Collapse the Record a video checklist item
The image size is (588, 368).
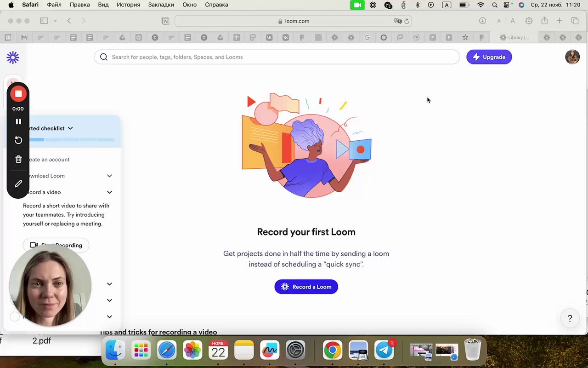point(109,192)
